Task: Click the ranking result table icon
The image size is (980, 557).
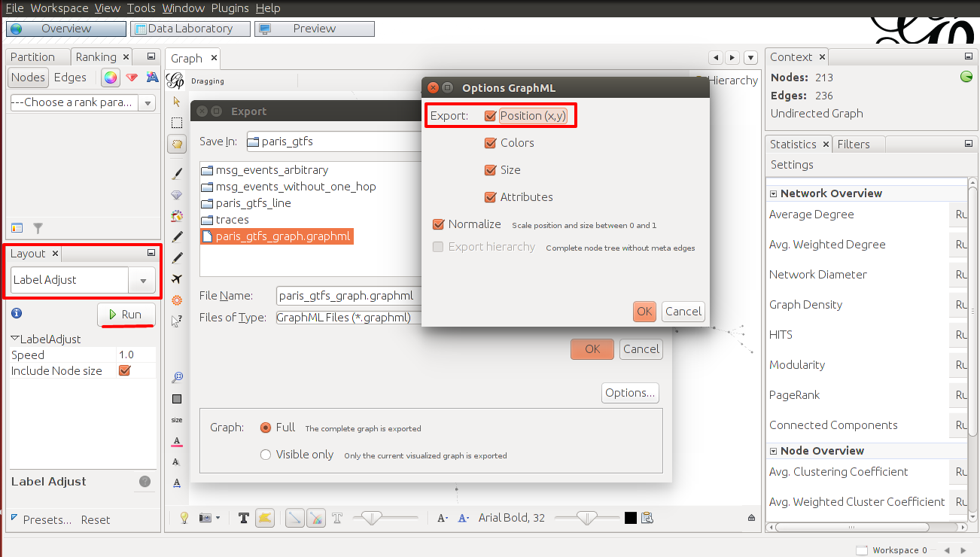Action: point(17,228)
